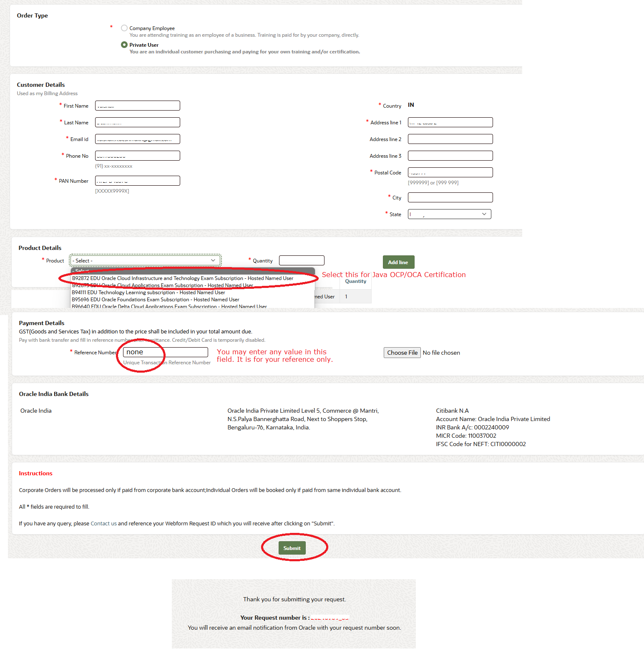The height and width of the screenshot is (666, 644).
Task: Click the Phone No input field
Action: [x=138, y=156]
